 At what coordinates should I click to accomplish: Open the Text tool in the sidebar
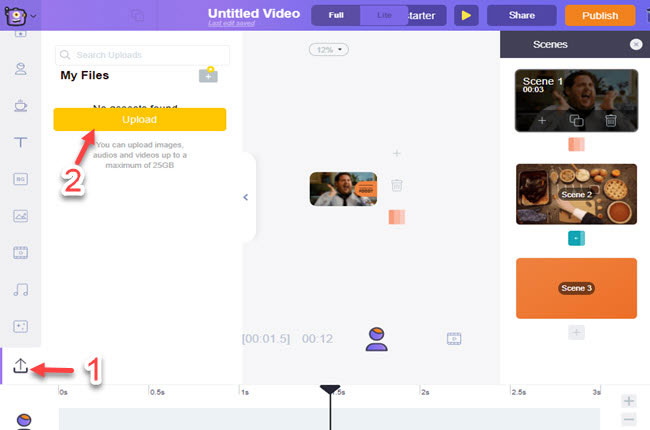20,142
